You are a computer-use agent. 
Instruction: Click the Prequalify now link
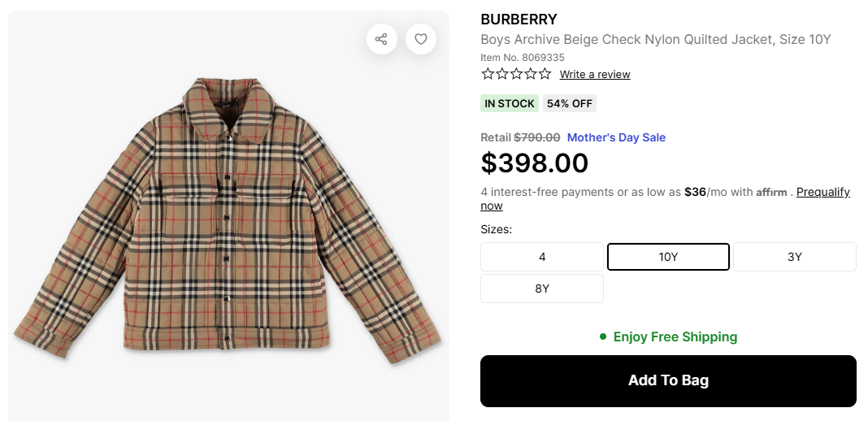822,193
